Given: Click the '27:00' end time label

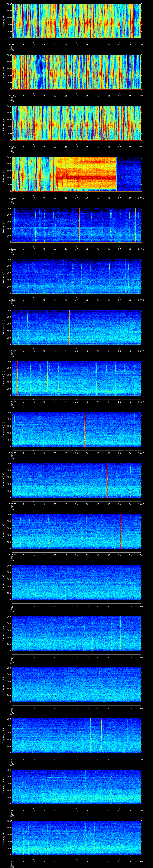Looking at the screenshot, I should [141, 555].
